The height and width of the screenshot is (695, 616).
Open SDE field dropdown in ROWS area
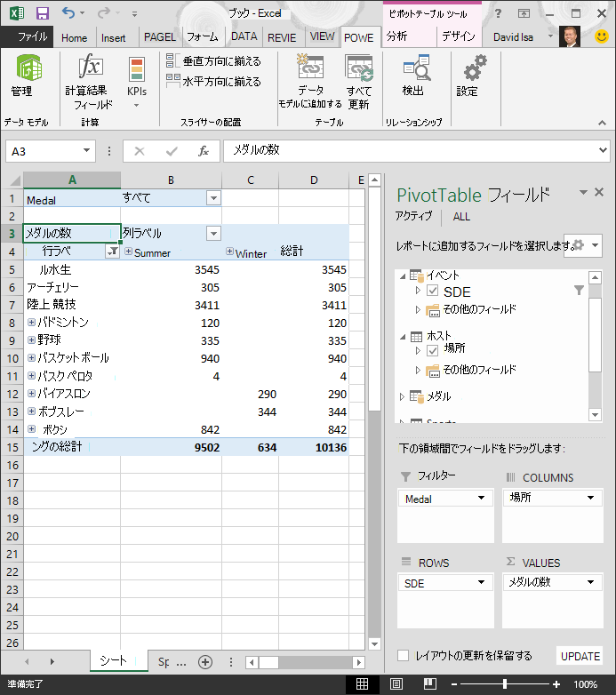(481, 582)
